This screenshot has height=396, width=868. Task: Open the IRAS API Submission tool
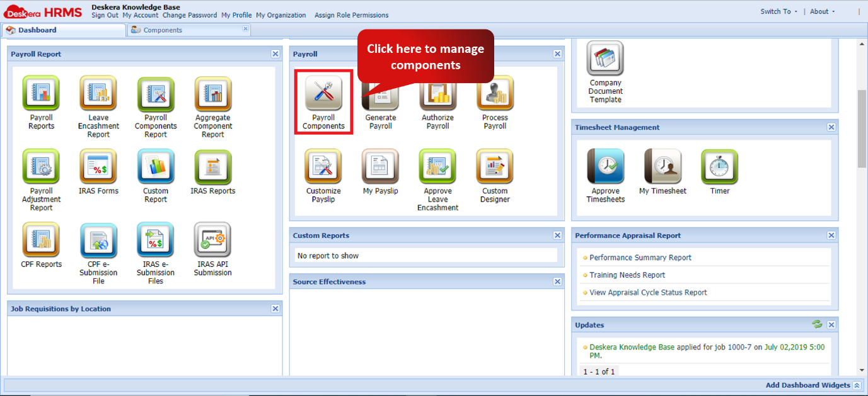pos(212,240)
